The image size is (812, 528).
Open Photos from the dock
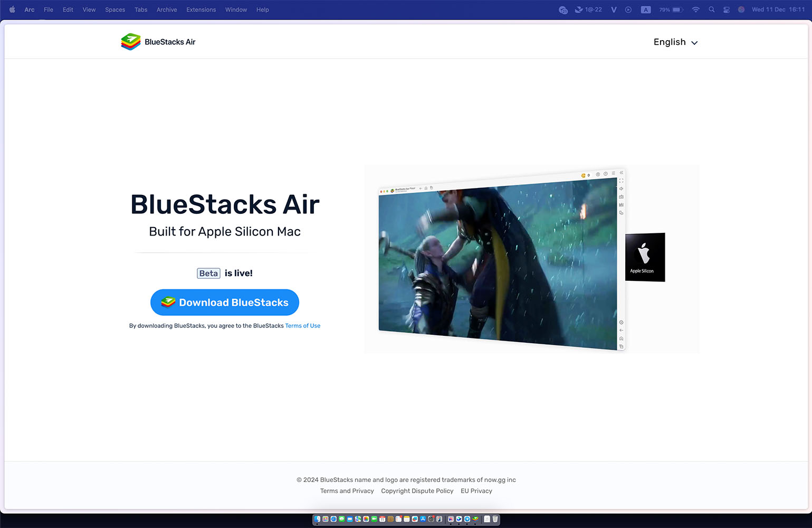pyautogui.click(x=366, y=519)
